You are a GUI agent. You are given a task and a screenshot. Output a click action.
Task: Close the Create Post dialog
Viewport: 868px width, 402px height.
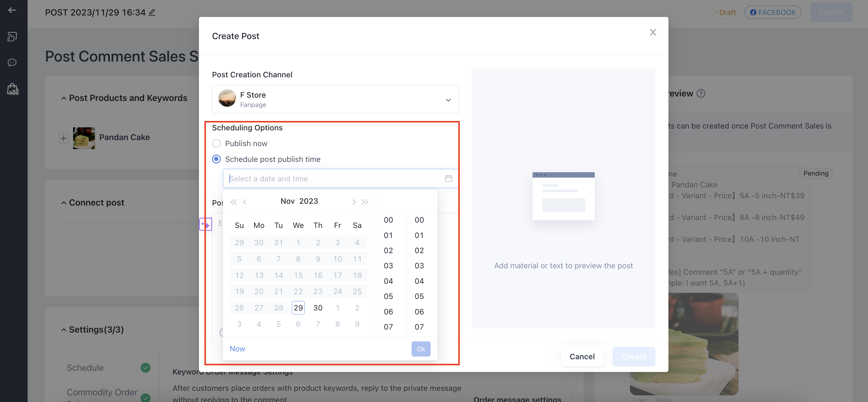click(653, 32)
